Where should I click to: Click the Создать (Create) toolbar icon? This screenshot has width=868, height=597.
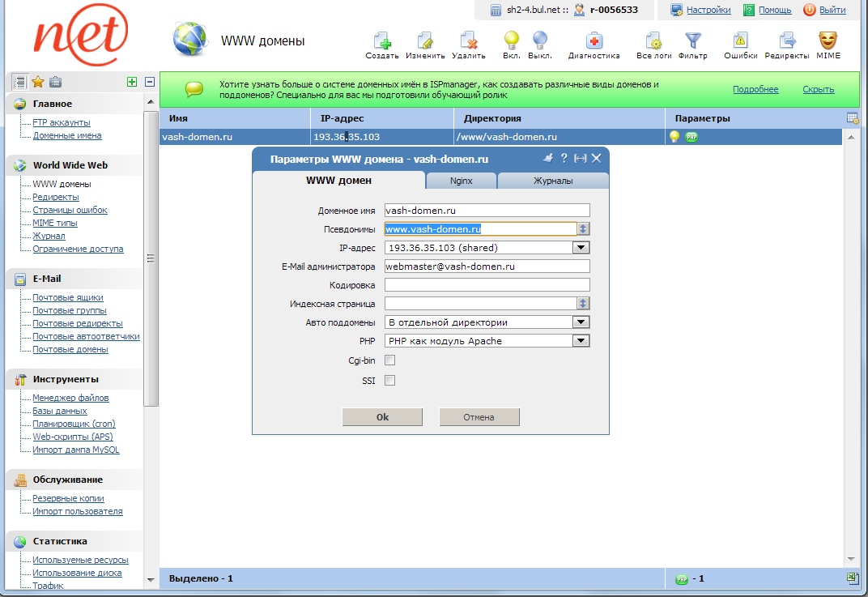[x=382, y=41]
